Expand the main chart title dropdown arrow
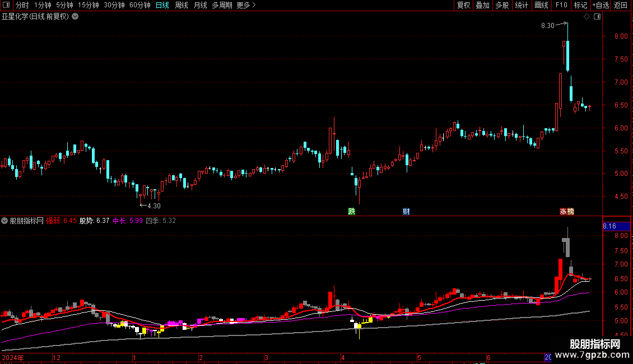Viewport: 633px width, 364px height. [x=75, y=17]
